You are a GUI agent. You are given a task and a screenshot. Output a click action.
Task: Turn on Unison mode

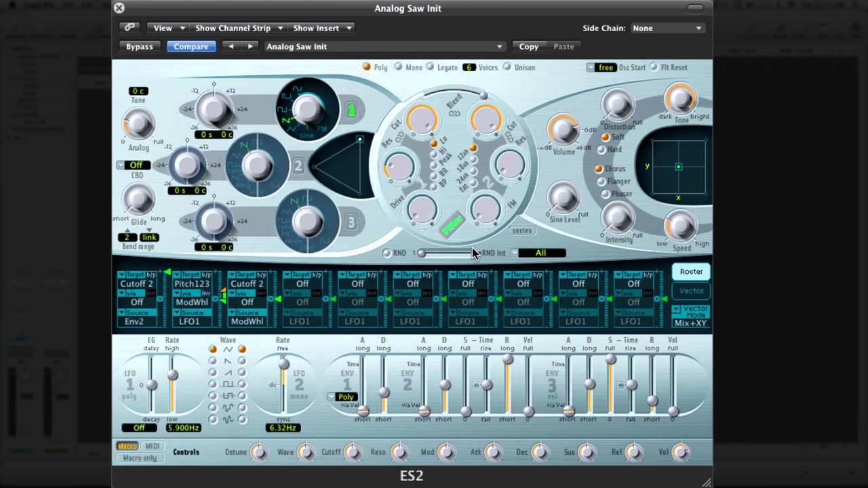(x=507, y=67)
